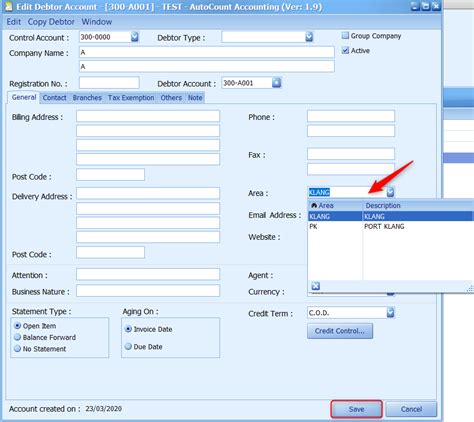The image size is (474, 422).
Task: Click the resize grip of Area popup
Action: tap(470, 289)
